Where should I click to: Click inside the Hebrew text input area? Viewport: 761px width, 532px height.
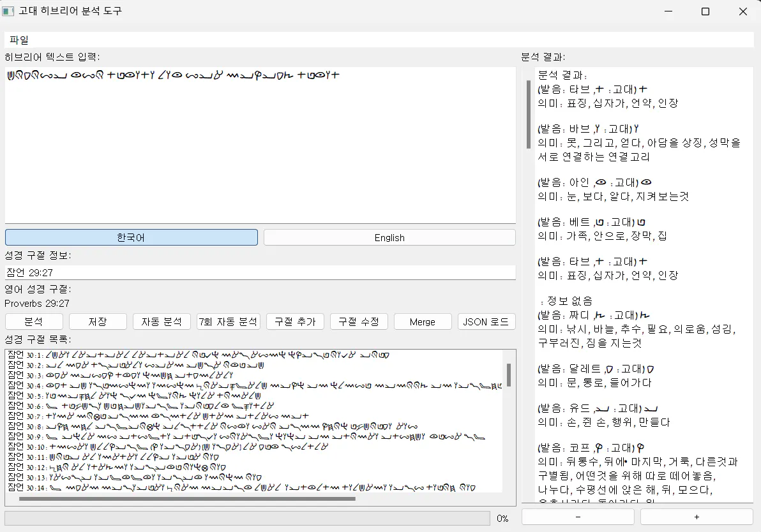pos(260,145)
